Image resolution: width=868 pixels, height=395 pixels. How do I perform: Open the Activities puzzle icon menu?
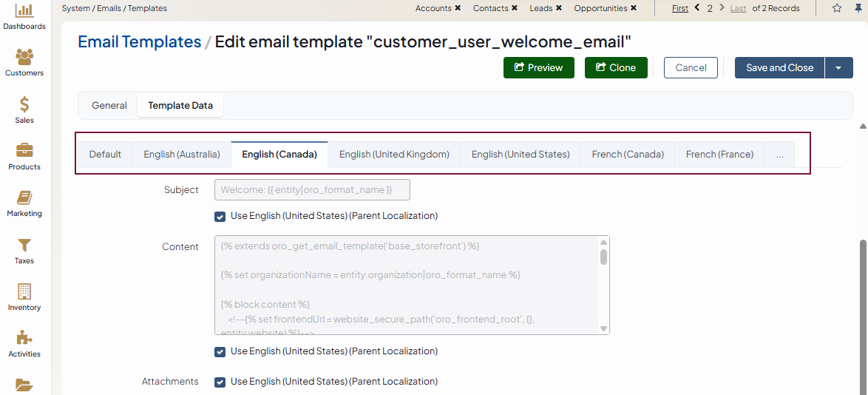click(x=24, y=343)
